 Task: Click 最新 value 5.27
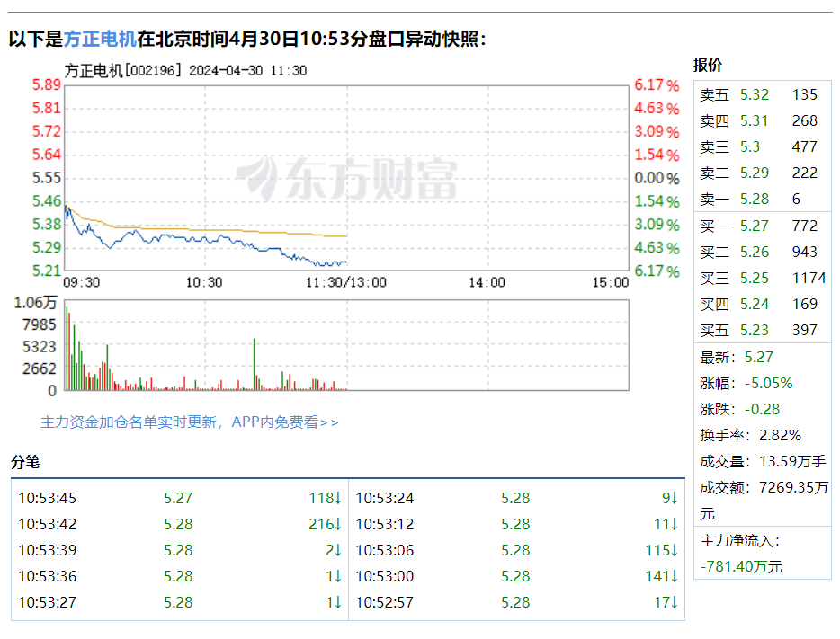coord(758,357)
